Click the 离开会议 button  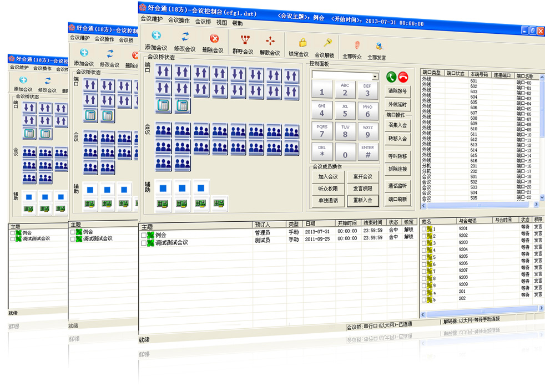362,176
